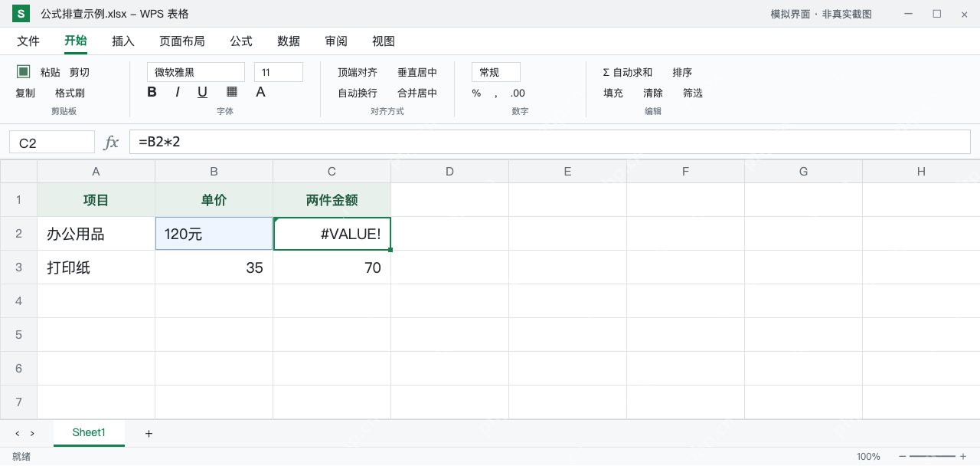Screen dimensions: 980x466
Task: Toggle bold formatting
Action: point(152,92)
